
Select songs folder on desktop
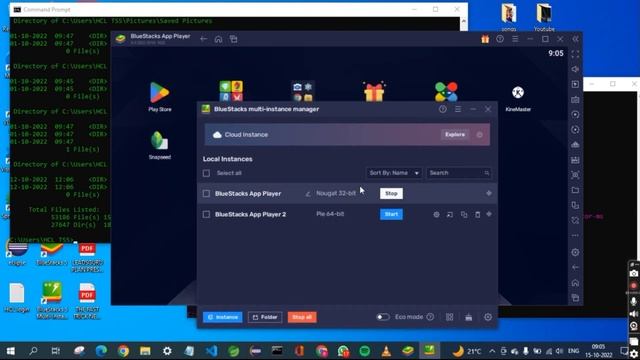click(509, 17)
